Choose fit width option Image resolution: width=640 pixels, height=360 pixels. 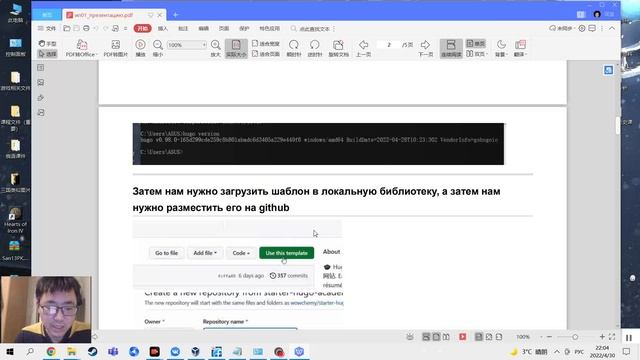(266, 43)
